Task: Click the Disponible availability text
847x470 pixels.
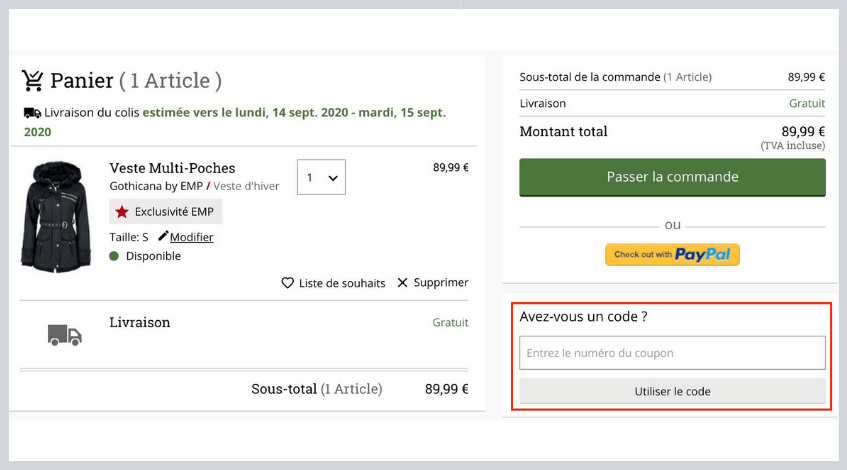Action: click(x=153, y=256)
